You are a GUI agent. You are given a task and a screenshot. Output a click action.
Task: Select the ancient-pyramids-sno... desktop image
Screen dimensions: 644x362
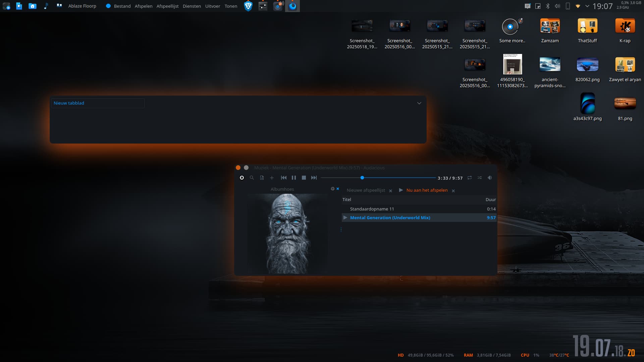coord(550,72)
